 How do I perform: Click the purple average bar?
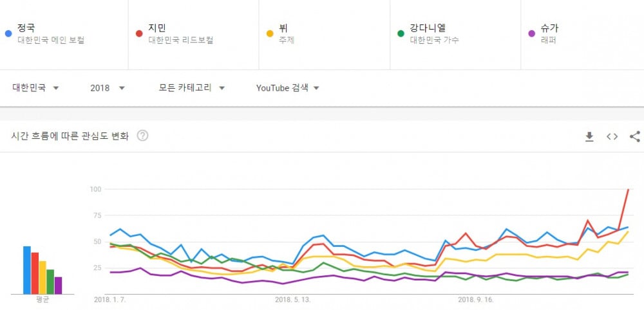59,286
